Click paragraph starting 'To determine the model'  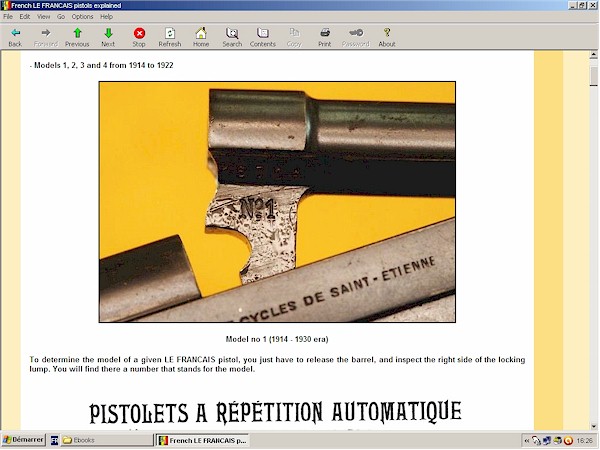pos(277,364)
